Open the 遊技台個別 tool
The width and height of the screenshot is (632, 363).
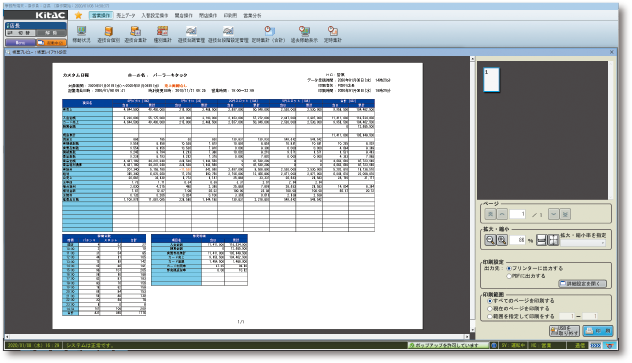coord(108,34)
